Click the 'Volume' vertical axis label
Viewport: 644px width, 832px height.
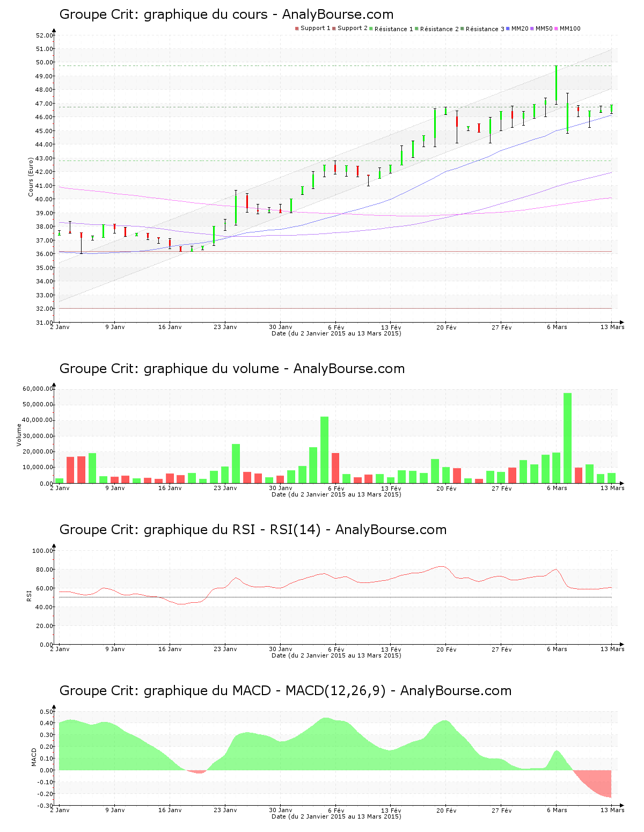click(x=19, y=435)
